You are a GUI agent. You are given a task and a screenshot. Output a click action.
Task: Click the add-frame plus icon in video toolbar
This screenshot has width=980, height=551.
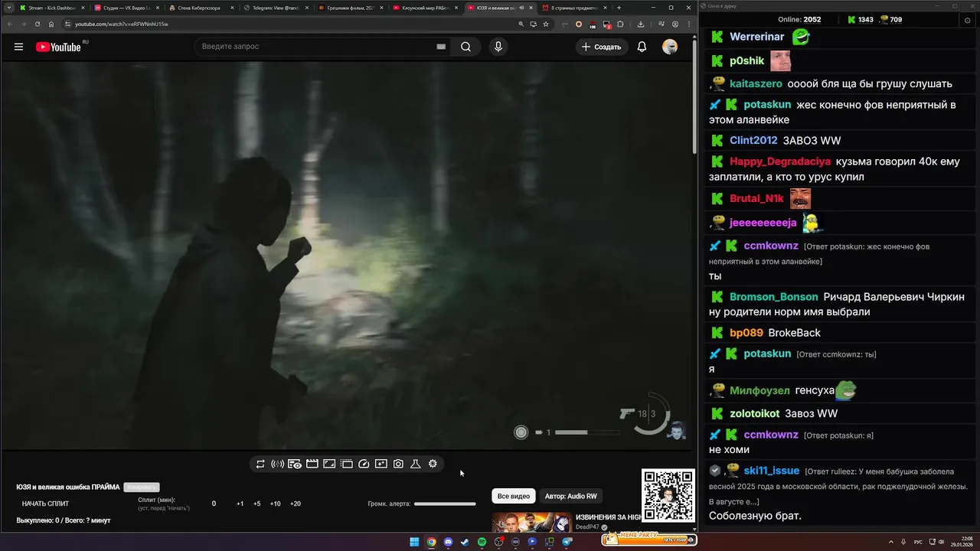[x=381, y=464]
